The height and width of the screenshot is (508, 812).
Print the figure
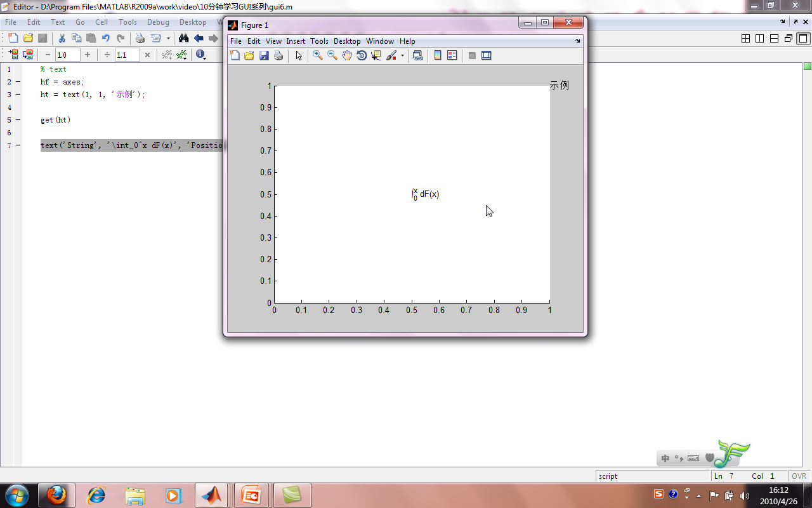tap(278, 56)
